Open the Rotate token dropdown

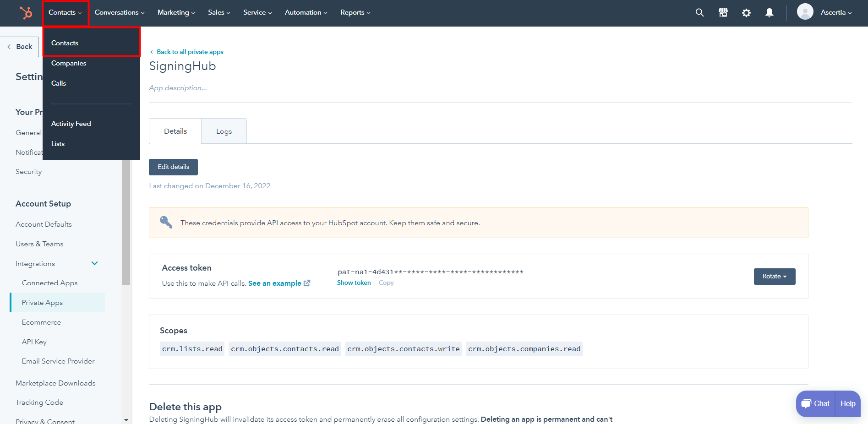[x=775, y=277]
